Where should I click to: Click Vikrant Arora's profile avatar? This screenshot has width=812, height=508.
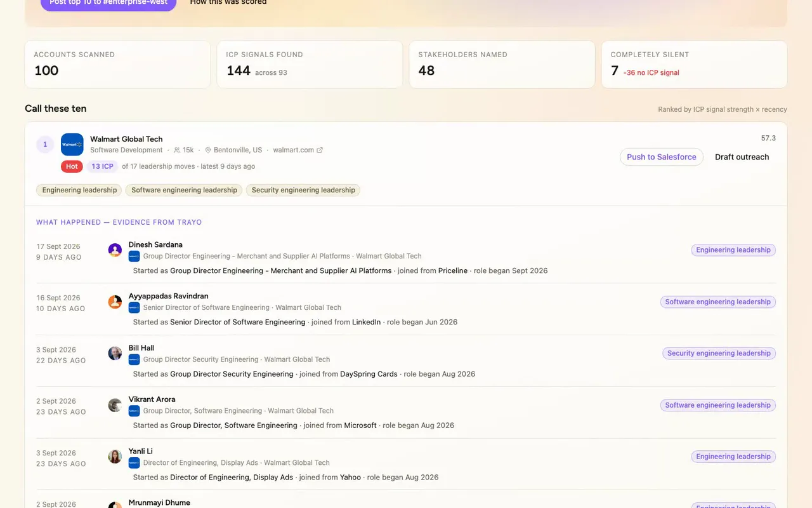(x=115, y=405)
